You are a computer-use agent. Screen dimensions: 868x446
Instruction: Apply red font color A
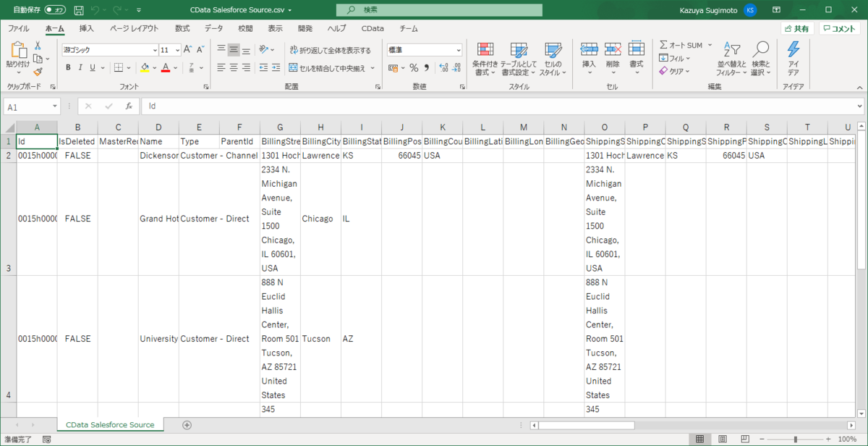point(166,67)
